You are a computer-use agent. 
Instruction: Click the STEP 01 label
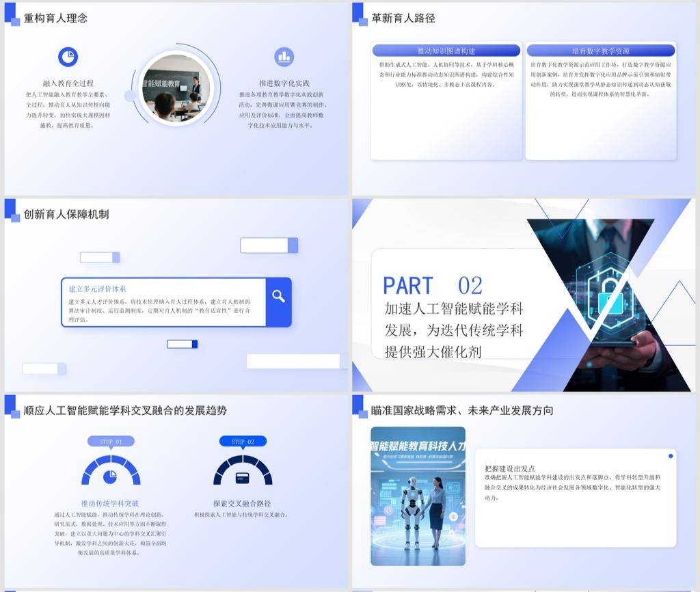[110, 442]
